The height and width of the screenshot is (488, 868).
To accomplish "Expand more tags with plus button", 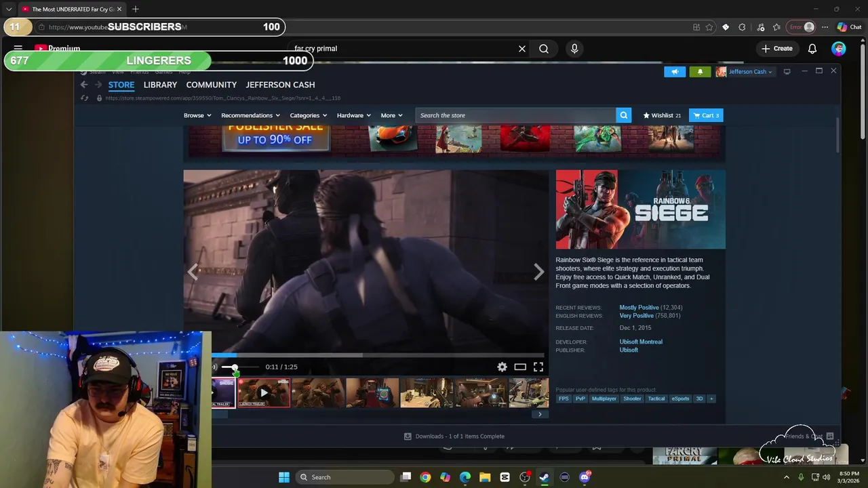I will coord(711,399).
